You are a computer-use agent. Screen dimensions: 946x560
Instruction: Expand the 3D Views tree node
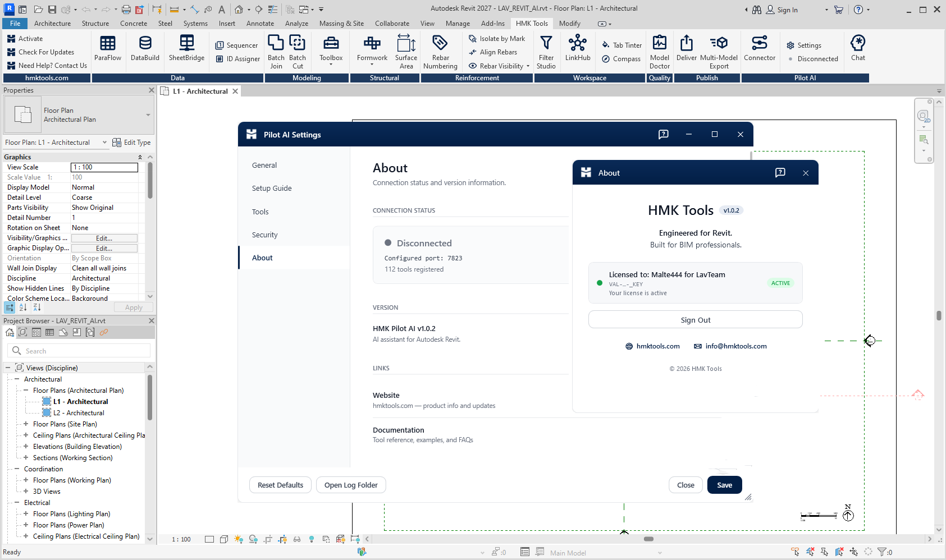point(26,492)
